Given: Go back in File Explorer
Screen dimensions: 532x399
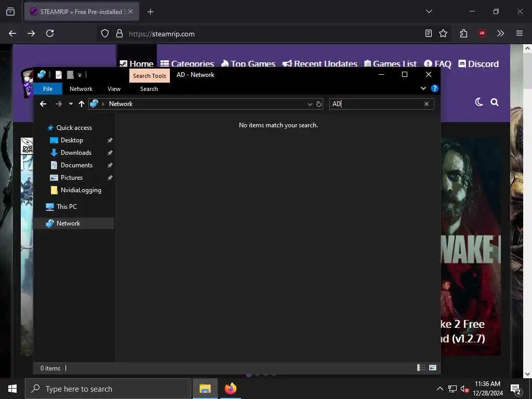Looking at the screenshot, I should click(43, 104).
